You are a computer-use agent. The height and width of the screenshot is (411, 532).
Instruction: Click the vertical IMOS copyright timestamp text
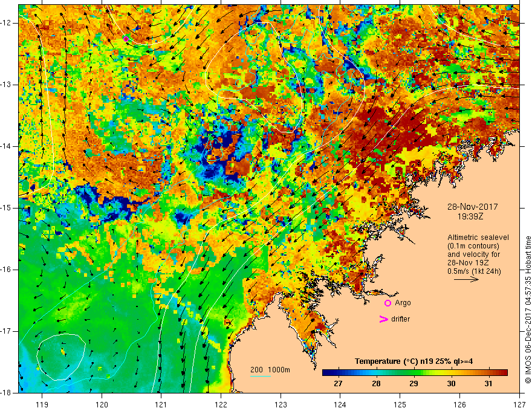[528, 309]
